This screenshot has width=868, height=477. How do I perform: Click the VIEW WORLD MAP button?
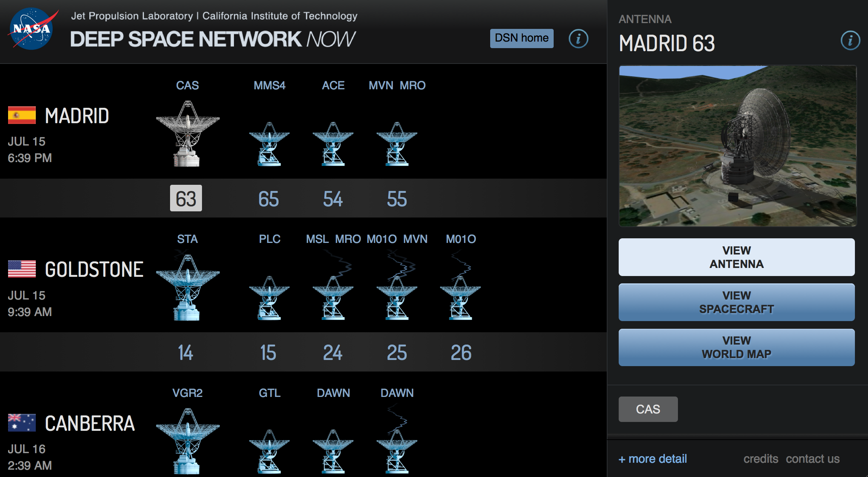coord(736,347)
